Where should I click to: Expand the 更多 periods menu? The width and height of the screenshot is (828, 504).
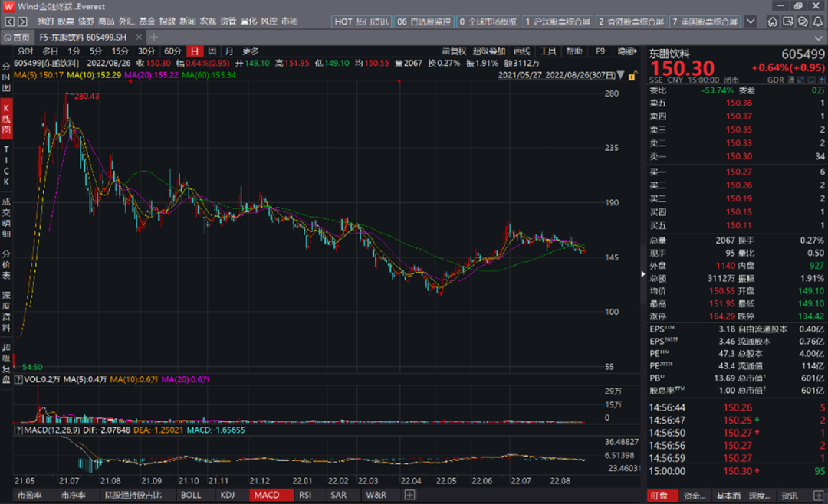pos(251,51)
